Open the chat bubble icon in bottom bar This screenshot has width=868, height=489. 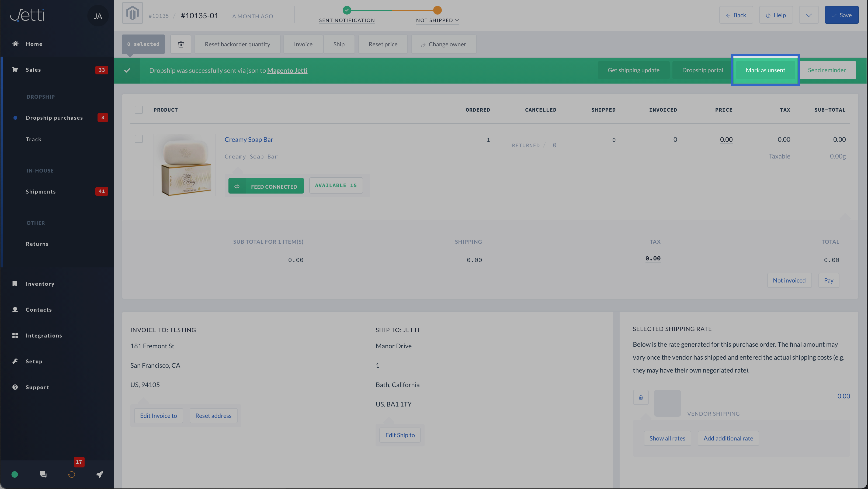[x=43, y=474]
